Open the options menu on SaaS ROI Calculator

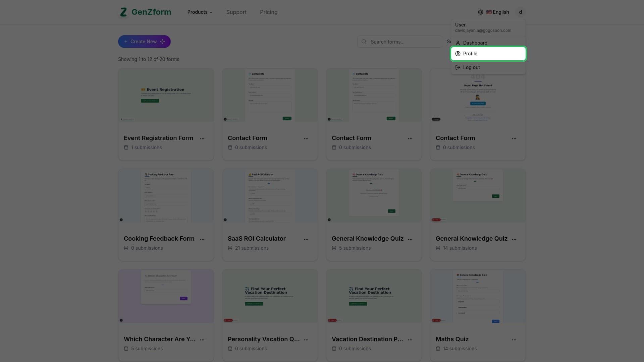[306, 239]
